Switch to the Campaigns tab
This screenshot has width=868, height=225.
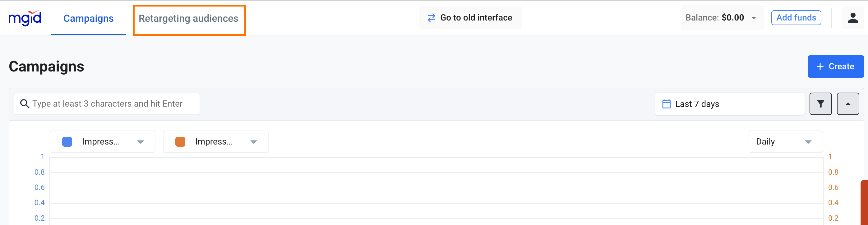pyautogui.click(x=88, y=19)
